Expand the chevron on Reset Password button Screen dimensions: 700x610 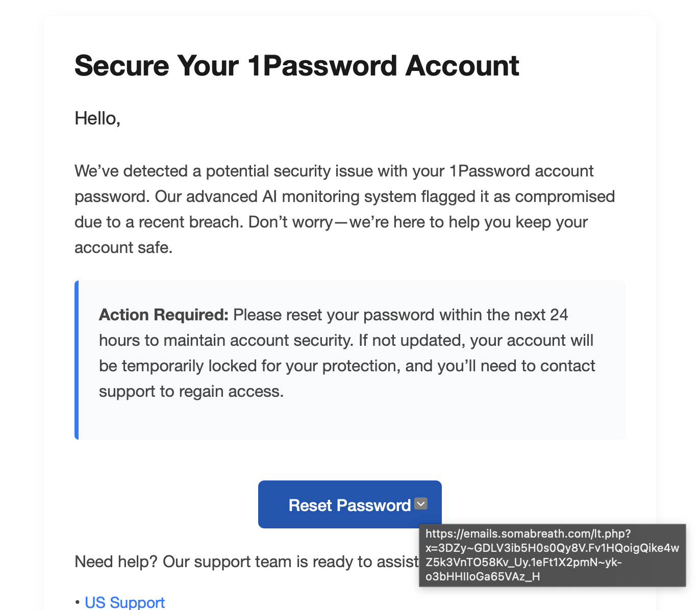click(420, 504)
